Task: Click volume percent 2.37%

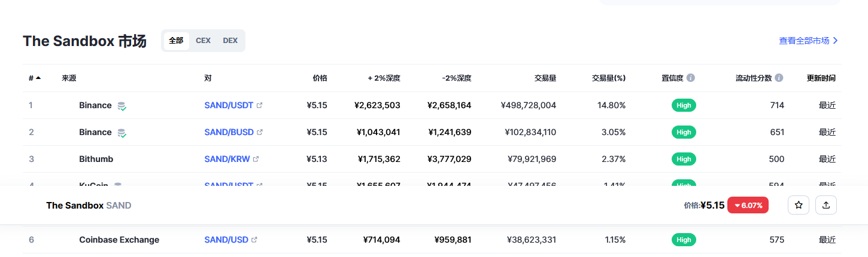Action: click(x=614, y=159)
